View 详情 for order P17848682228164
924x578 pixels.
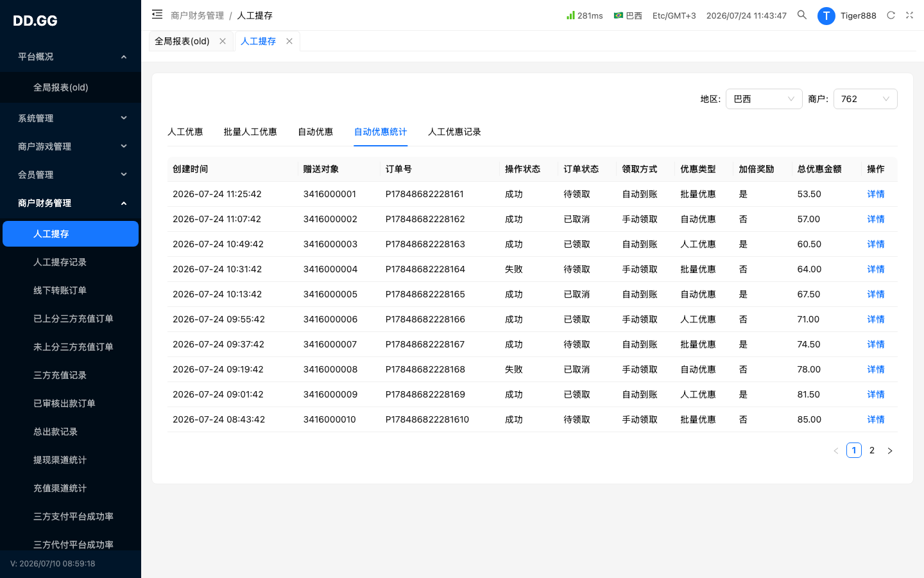(x=876, y=269)
